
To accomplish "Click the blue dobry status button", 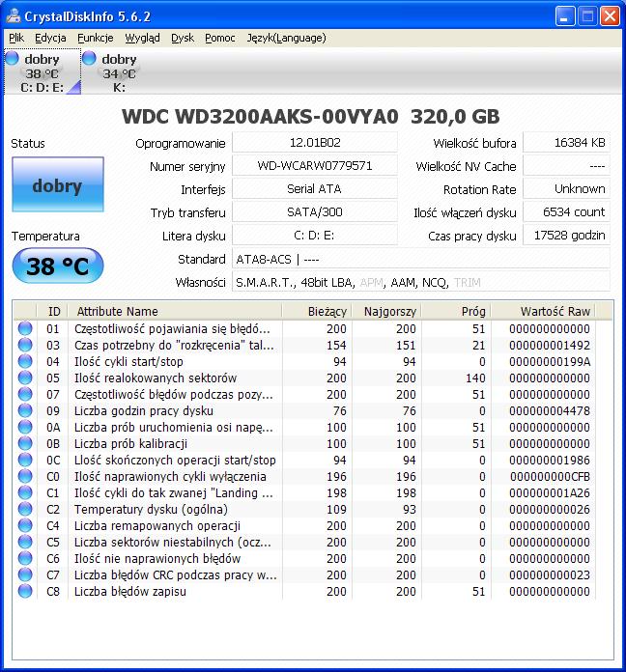I will [57, 184].
